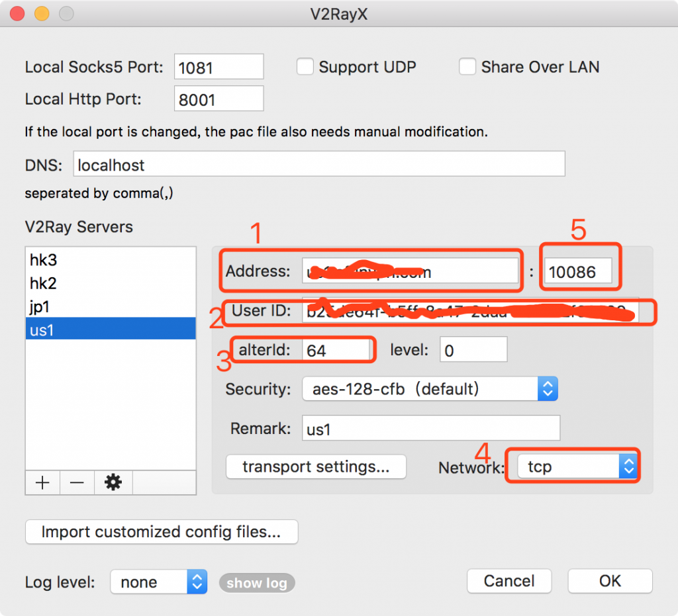Minimize the V2RayX window
Screen dimensions: 678x616
pyautogui.click(x=42, y=13)
